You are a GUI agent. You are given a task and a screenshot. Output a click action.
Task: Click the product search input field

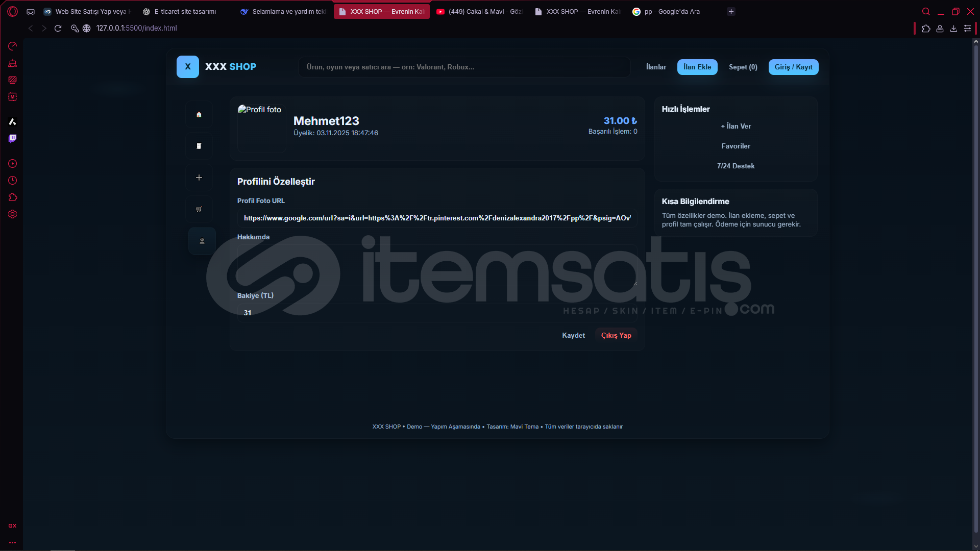464,67
